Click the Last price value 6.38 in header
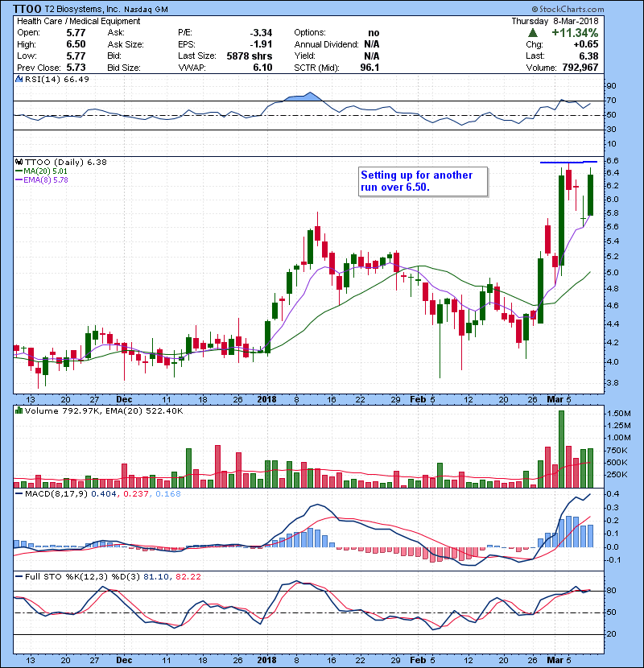644x668 pixels. click(x=588, y=56)
